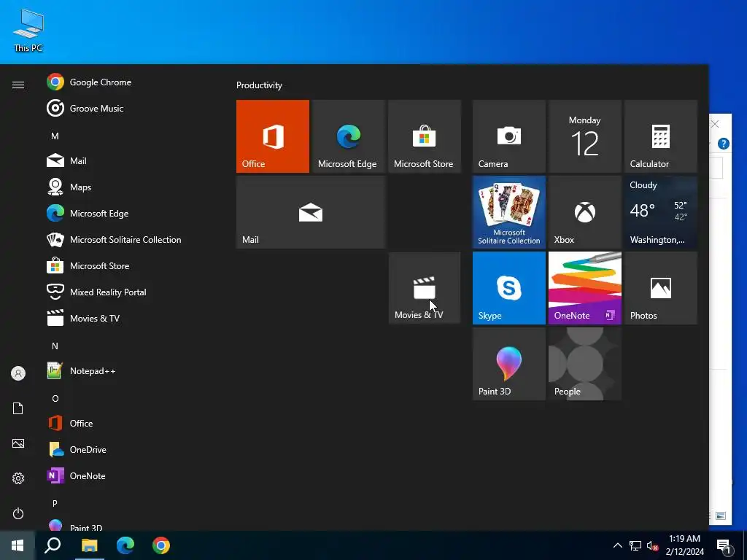This screenshot has width=747, height=560.
Task: Open Microsoft Solitaire Collection tile
Action: coord(508,212)
